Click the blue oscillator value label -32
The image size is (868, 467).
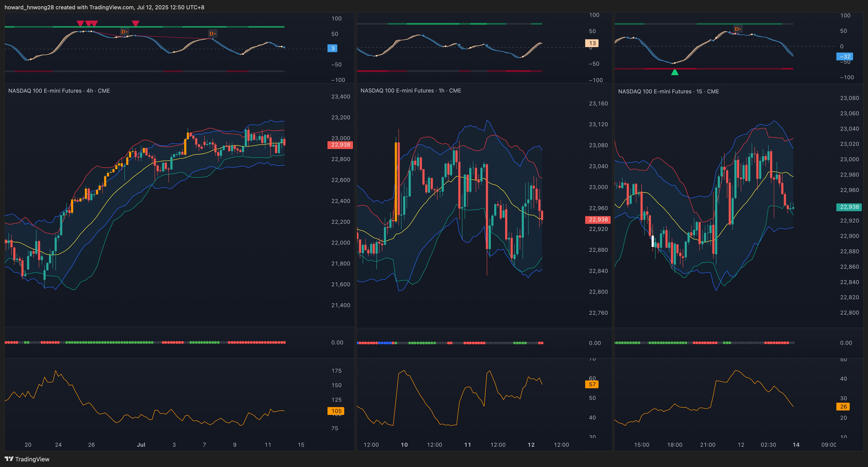845,56
